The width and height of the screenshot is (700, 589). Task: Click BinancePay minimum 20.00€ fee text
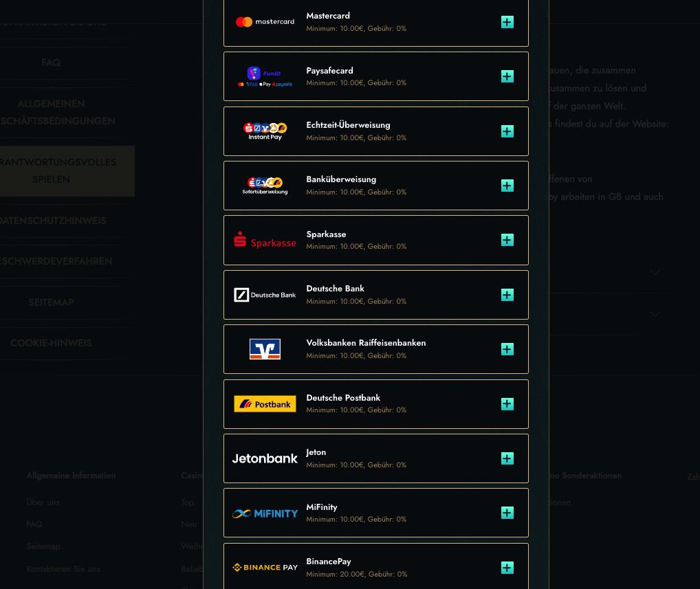pyautogui.click(x=357, y=575)
